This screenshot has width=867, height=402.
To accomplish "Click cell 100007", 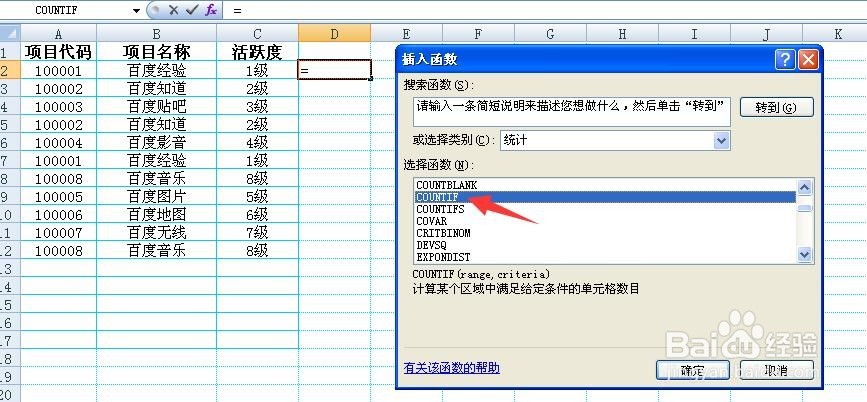I will 59,232.
